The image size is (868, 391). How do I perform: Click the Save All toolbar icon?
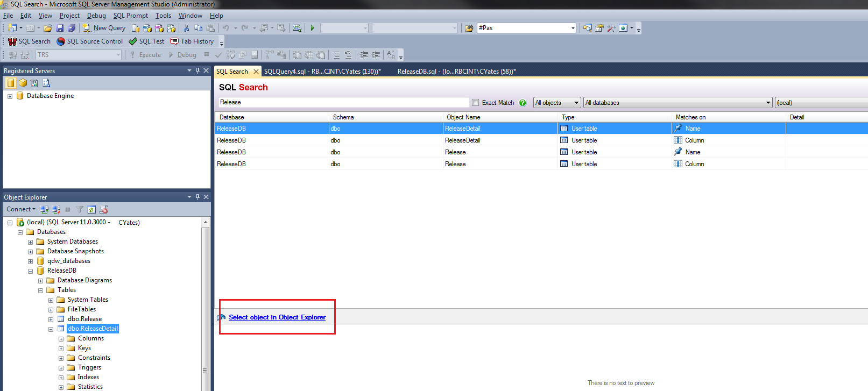(72, 28)
